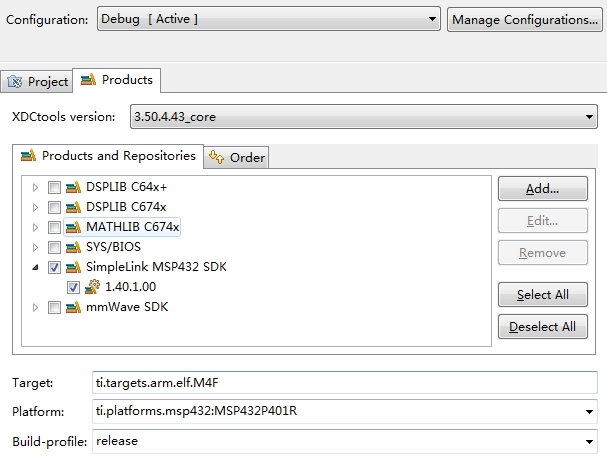607x464 pixels.
Task: Click the DSPLIB C64x+ product icon
Action: pyautogui.click(x=73, y=187)
